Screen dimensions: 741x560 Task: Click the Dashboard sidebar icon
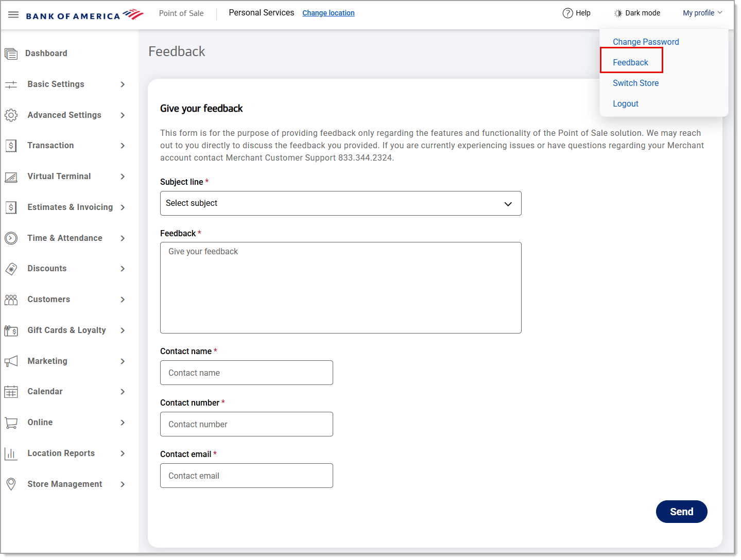(11, 53)
